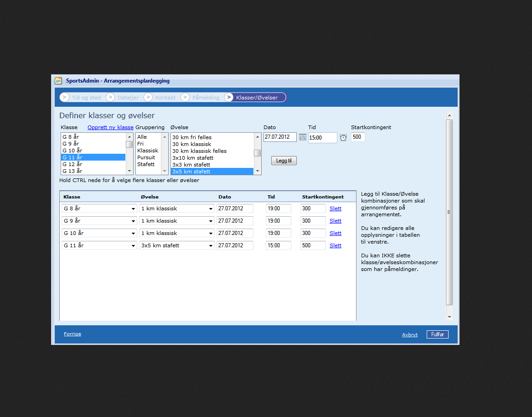Click the main panel vertical scrollbar thumb
Viewport: 532px width, 417px height.
(449, 212)
